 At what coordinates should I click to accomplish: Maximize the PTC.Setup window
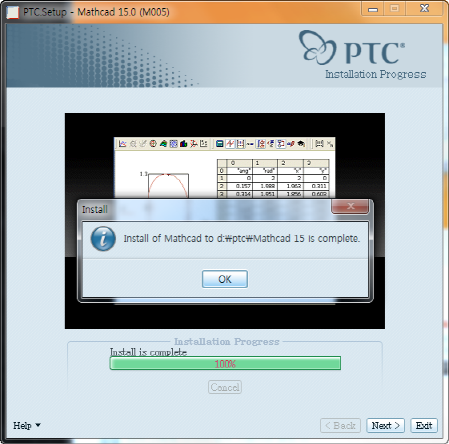pyautogui.click(x=394, y=9)
